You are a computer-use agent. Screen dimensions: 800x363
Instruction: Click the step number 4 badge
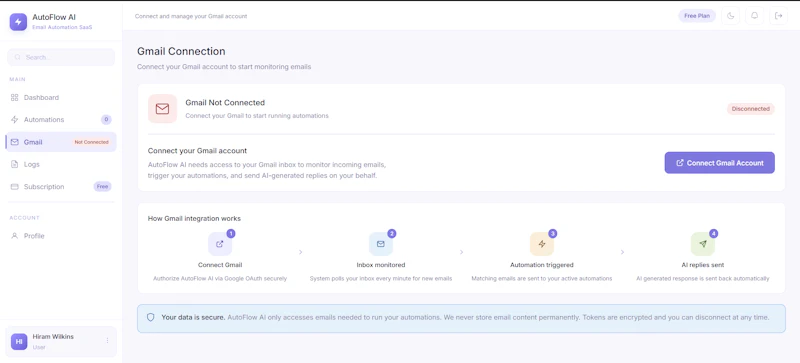[x=713, y=233]
